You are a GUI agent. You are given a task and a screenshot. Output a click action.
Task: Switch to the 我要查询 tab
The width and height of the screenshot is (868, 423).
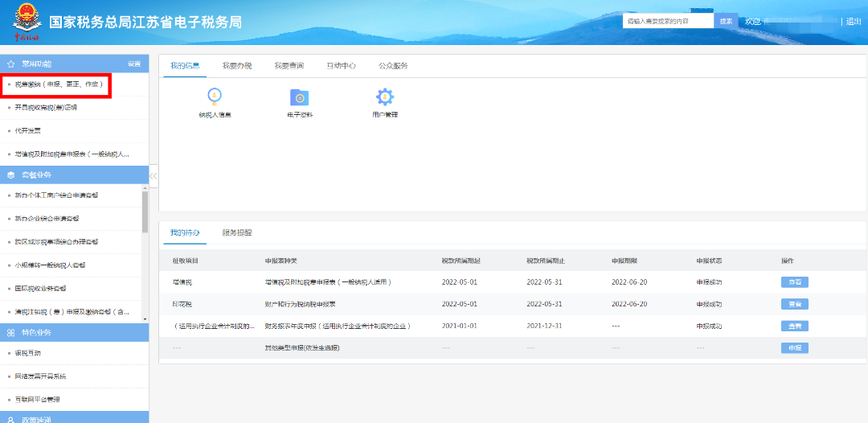tap(289, 65)
